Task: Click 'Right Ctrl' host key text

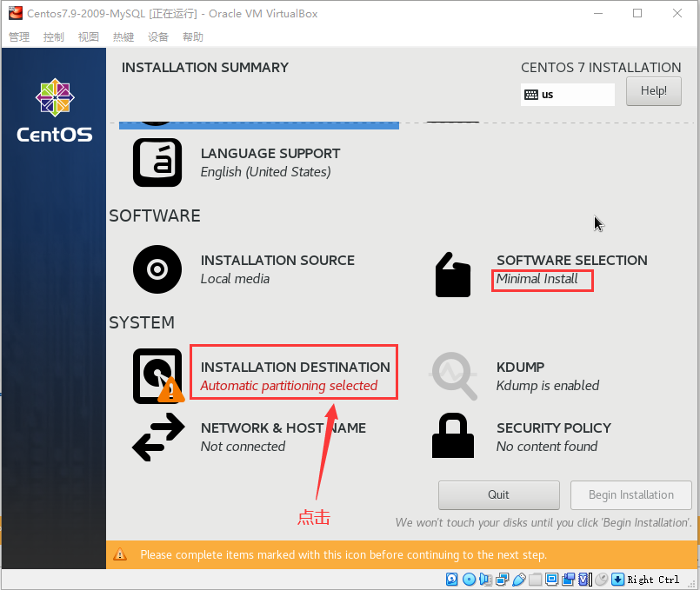Action: [x=653, y=580]
